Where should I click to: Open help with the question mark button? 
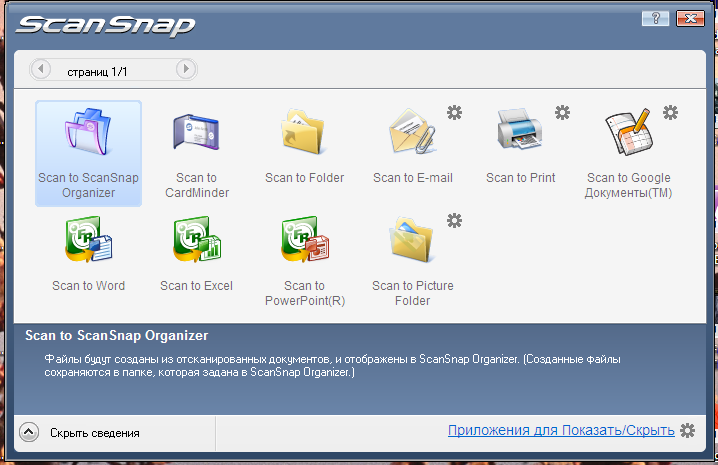tap(655, 18)
